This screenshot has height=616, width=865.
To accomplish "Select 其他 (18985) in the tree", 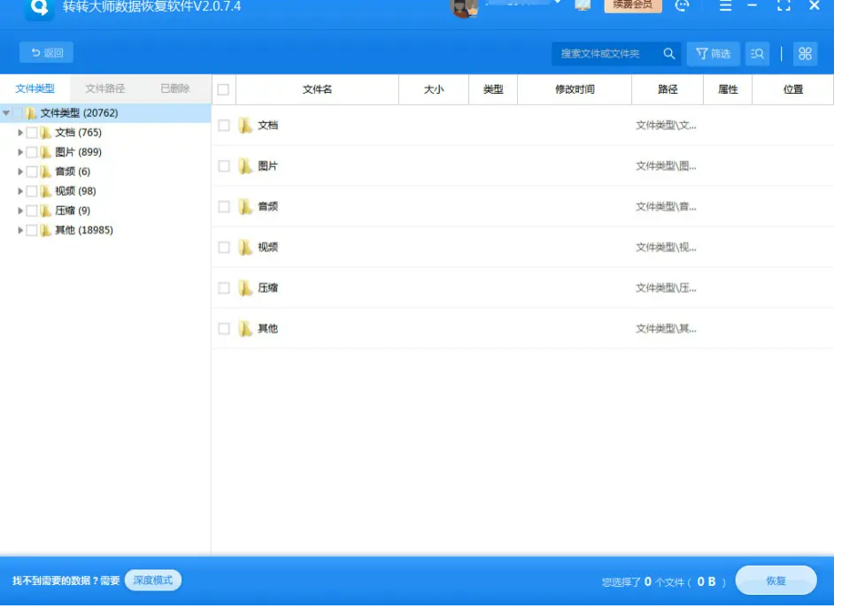I will click(84, 230).
